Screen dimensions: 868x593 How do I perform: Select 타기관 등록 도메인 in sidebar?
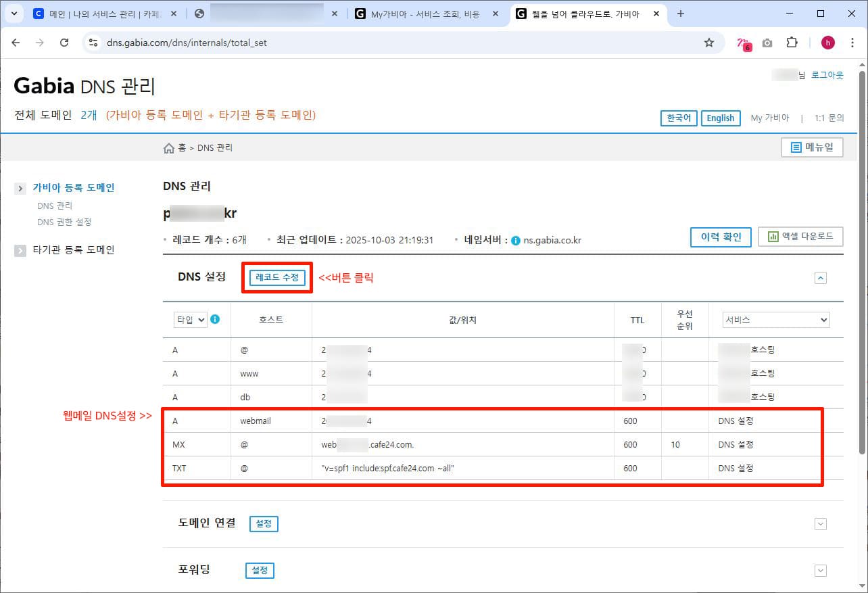[x=74, y=250]
